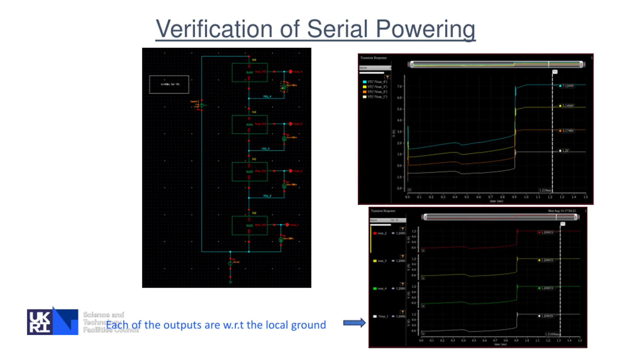Select the load current source above VSS_2 wire
Viewport: 644px width, 362px height.
coord(284,186)
